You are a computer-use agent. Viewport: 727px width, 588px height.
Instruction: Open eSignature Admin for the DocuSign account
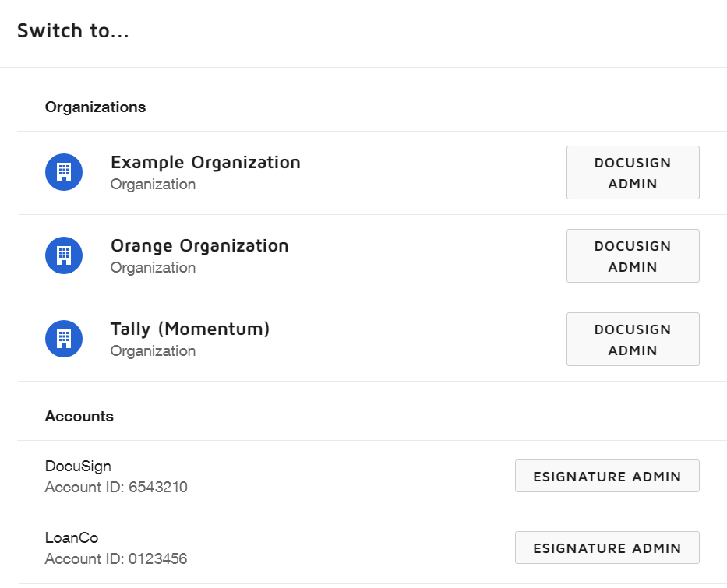click(x=607, y=475)
